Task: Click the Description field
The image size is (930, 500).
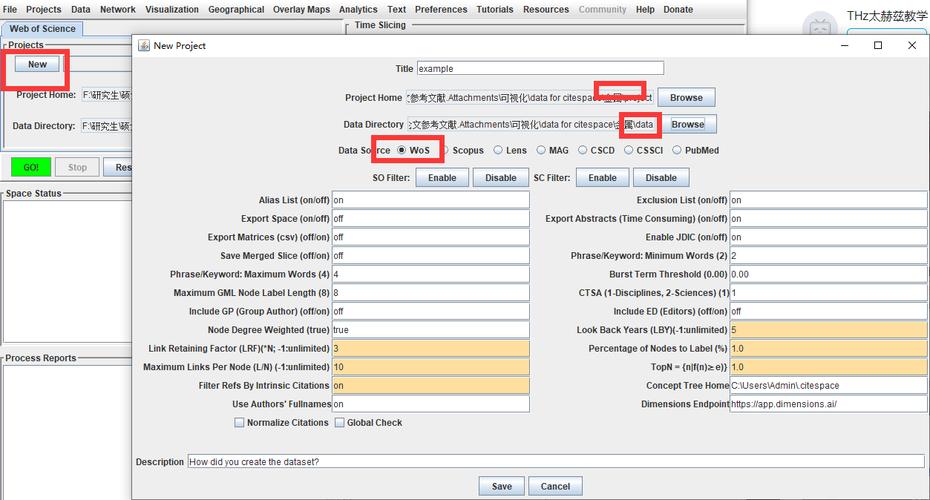Action: 556,461
